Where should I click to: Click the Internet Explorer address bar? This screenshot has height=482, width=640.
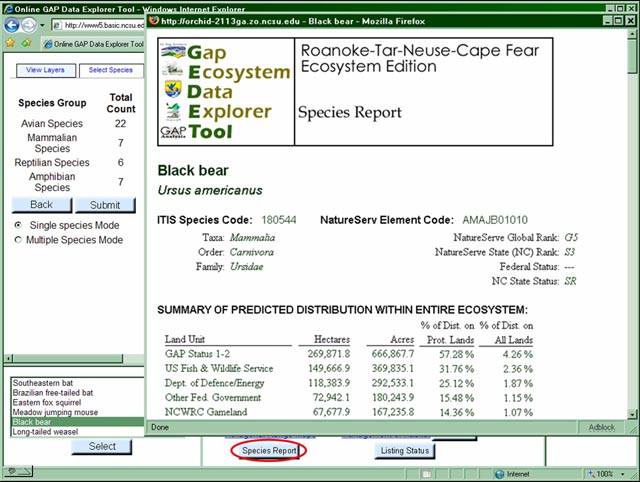[x=98, y=25]
